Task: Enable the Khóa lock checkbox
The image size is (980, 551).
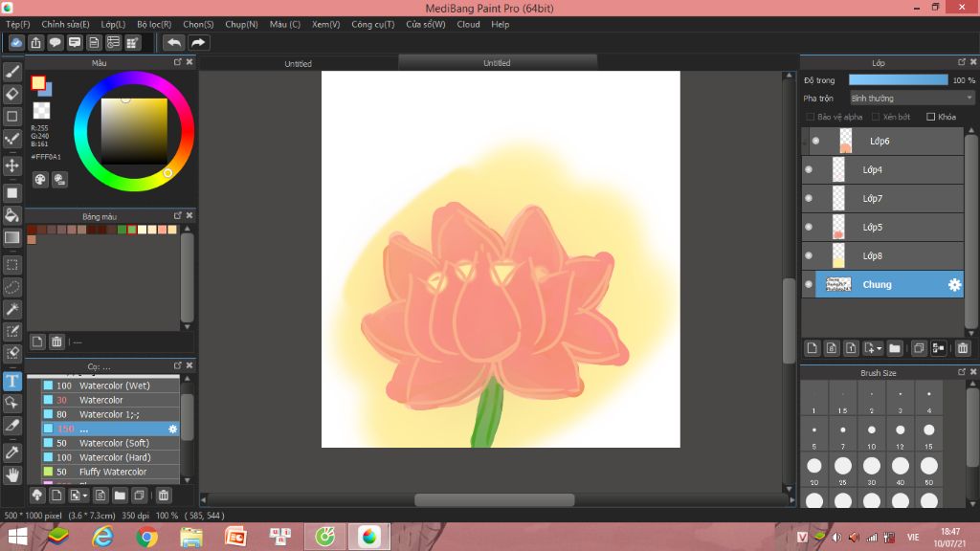Action: pyautogui.click(x=930, y=117)
